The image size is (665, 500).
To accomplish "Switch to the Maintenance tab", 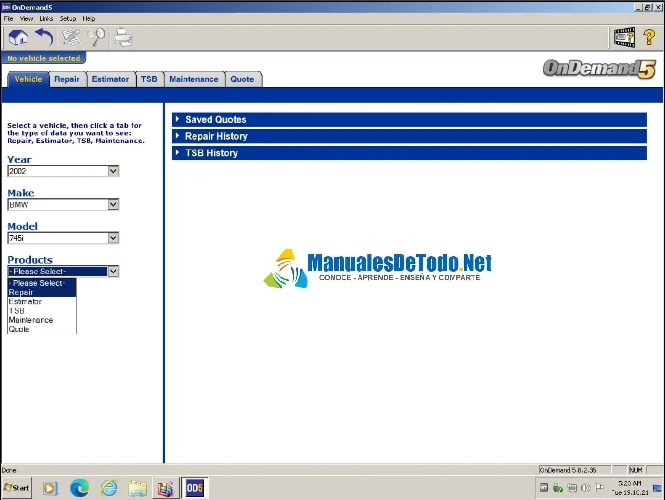I will pyautogui.click(x=193, y=79).
